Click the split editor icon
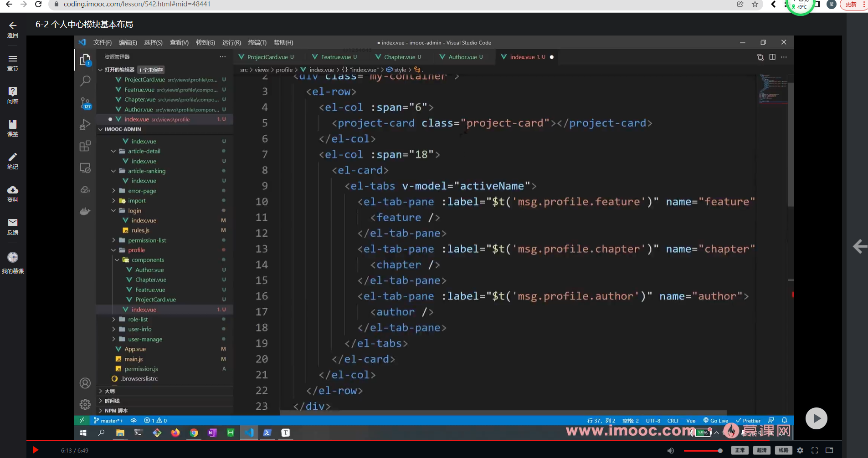Viewport: 868px width, 458px height. [x=772, y=57]
